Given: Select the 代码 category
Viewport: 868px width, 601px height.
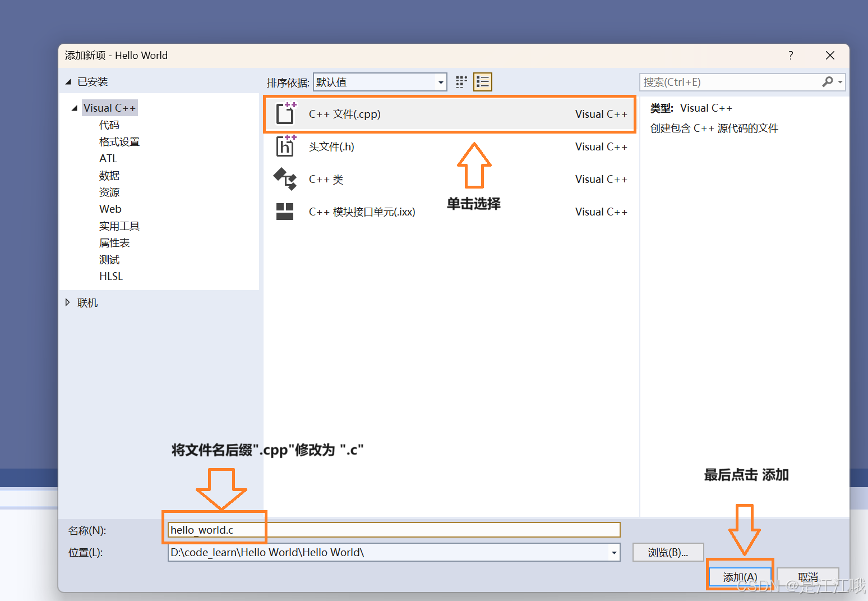Looking at the screenshot, I should click(109, 125).
